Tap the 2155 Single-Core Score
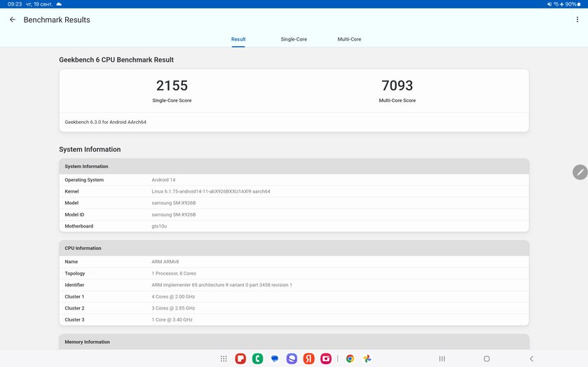 172,85
